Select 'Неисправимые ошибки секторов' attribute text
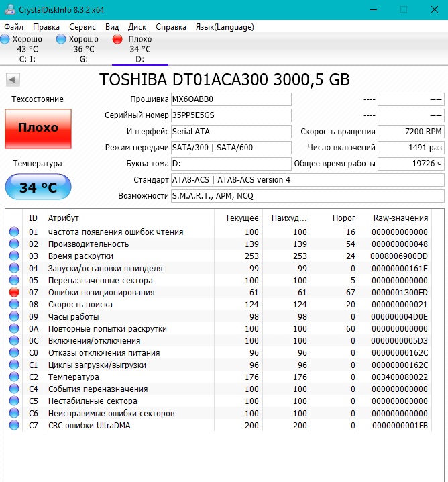 pyautogui.click(x=111, y=414)
